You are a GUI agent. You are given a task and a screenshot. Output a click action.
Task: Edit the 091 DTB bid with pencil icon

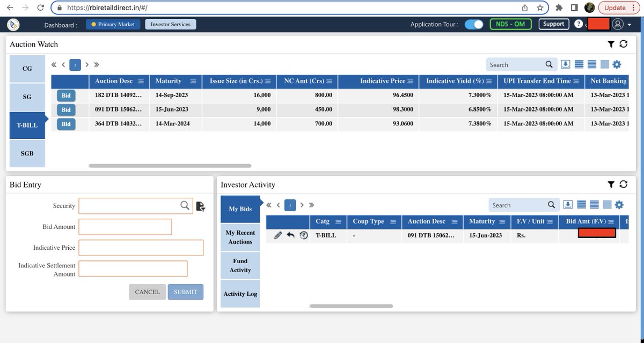pos(278,235)
